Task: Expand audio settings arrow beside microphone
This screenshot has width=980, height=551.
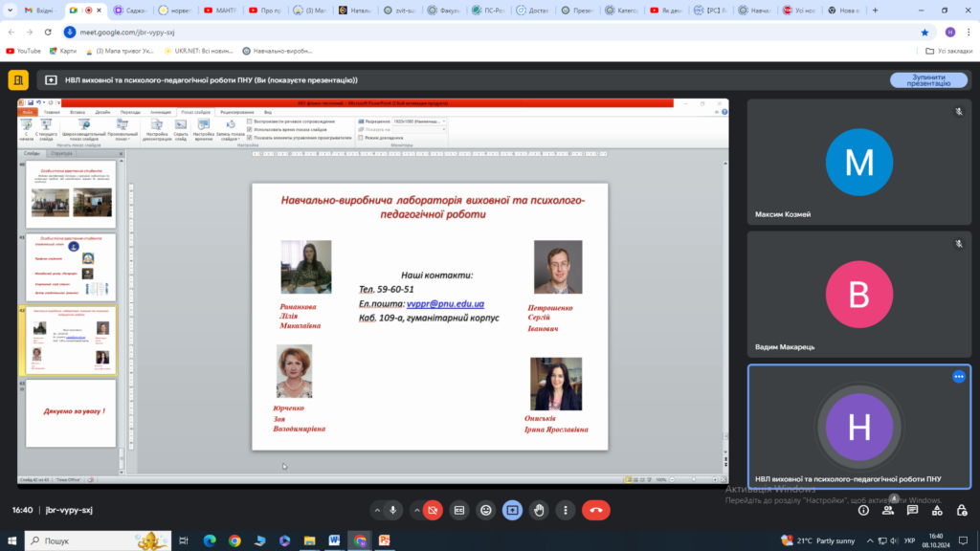Action: [377, 511]
